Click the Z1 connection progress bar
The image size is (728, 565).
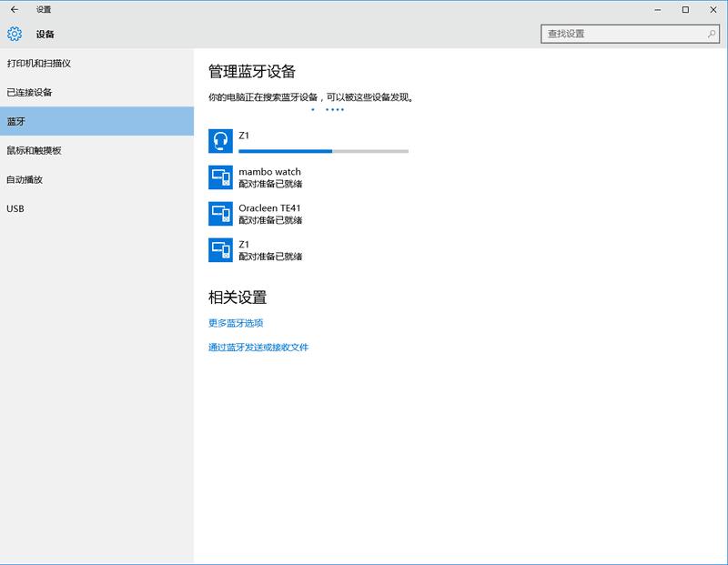point(323,149)
